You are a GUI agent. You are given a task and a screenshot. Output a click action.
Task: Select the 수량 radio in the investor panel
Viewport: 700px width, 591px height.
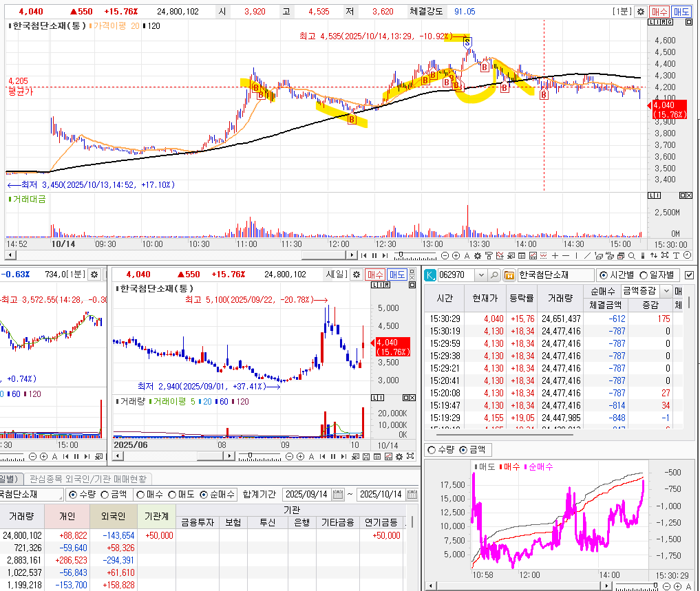[x=73, y=495]
